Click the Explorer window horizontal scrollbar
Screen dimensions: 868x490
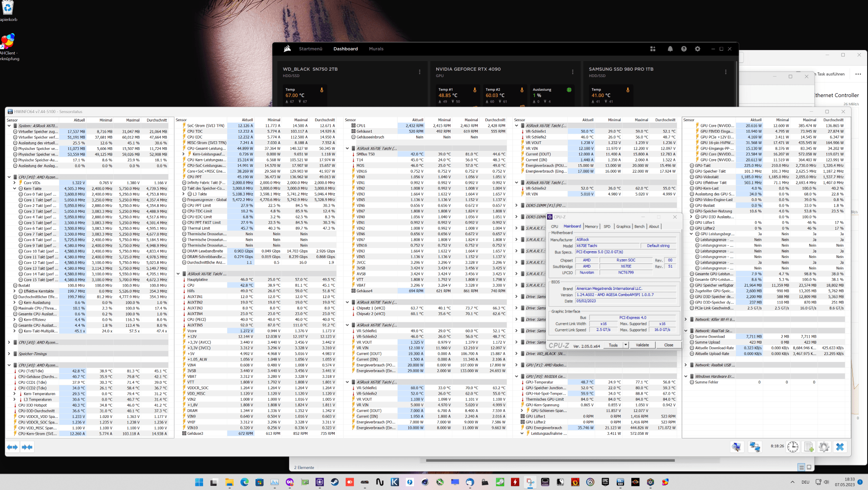[x=550, y=460]
